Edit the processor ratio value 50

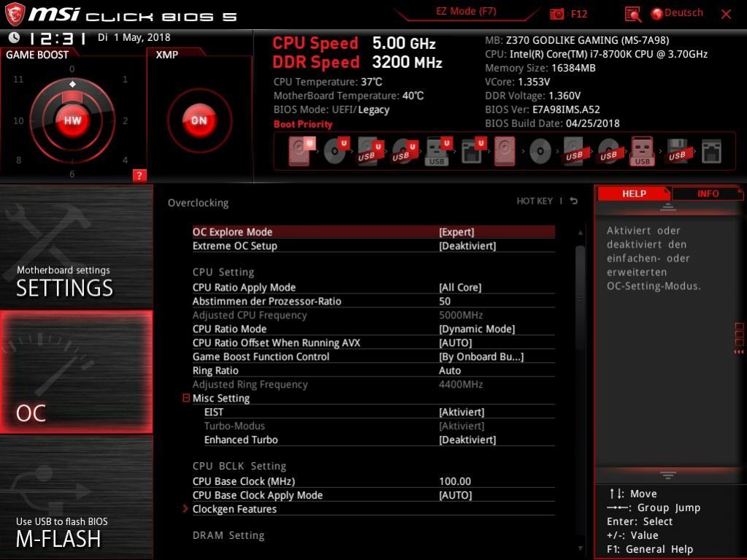point(445,302)
